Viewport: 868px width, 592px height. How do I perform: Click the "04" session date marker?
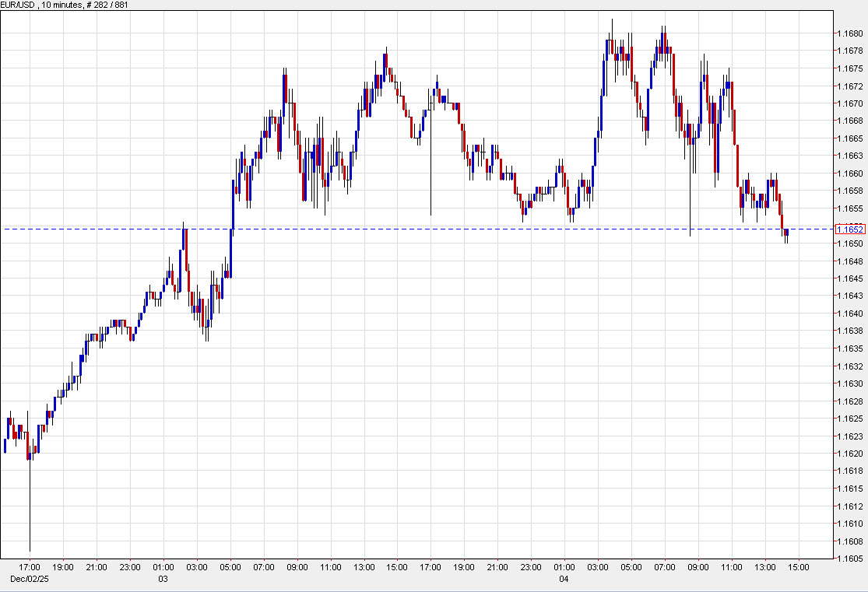564,580
